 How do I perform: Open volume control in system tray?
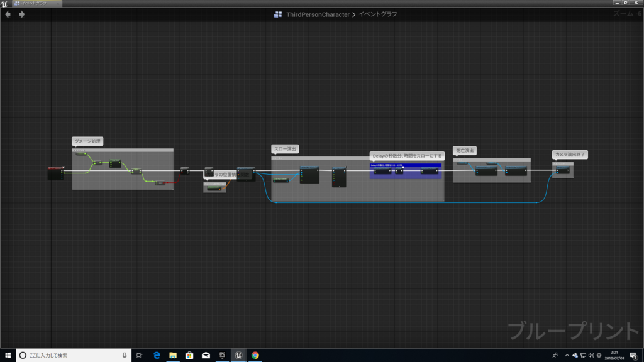tap(591, 356)
